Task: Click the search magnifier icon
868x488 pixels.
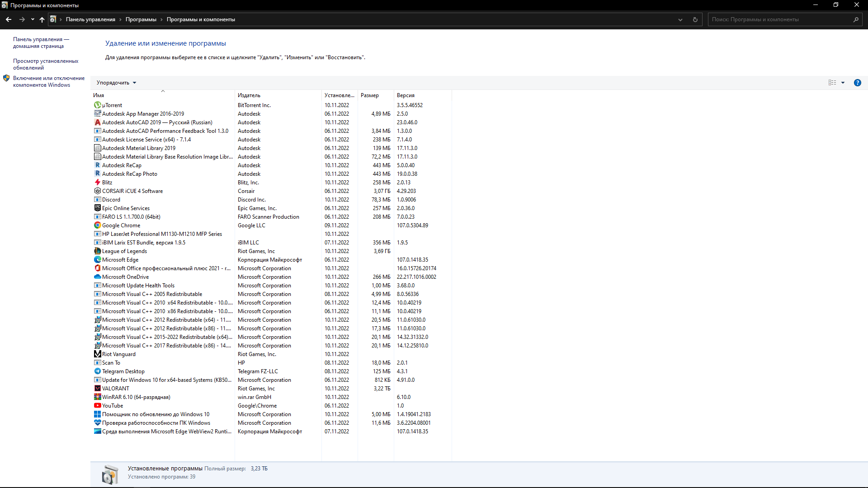Action: click(856, 19)
